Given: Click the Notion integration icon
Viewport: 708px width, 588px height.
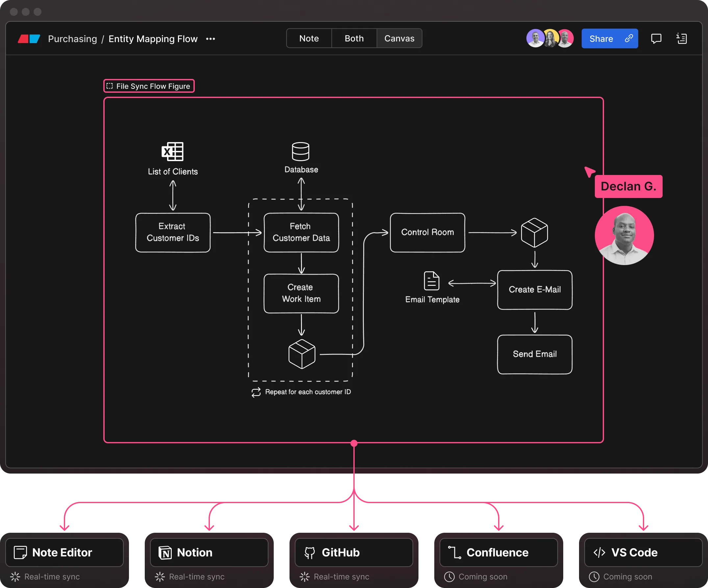Looking at the screenshot, I should click(x=165, y=552).
